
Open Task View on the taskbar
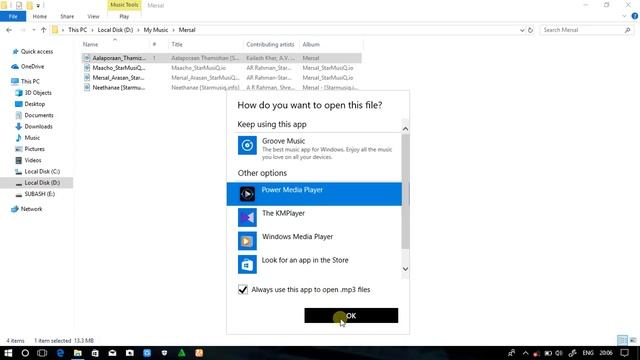tap(42, 353)
